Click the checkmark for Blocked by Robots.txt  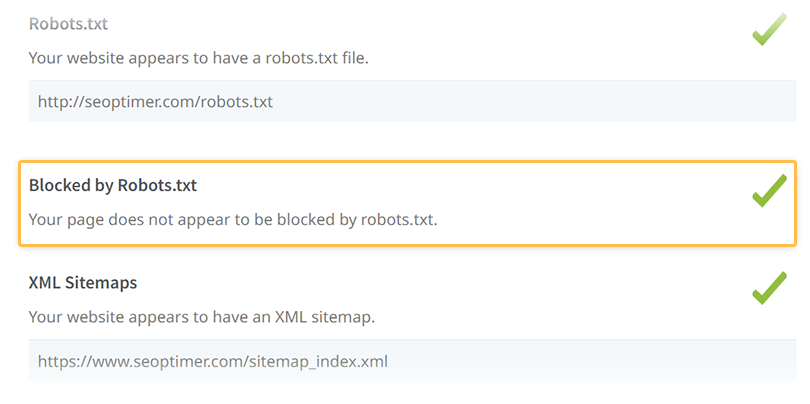click(769, 190)
